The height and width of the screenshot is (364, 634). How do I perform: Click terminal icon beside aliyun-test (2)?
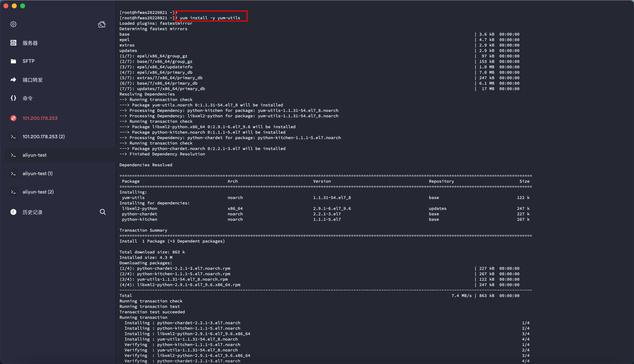pos(13,192)
